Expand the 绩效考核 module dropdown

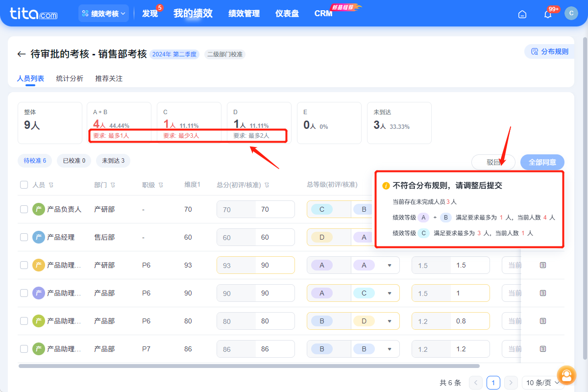104,14
